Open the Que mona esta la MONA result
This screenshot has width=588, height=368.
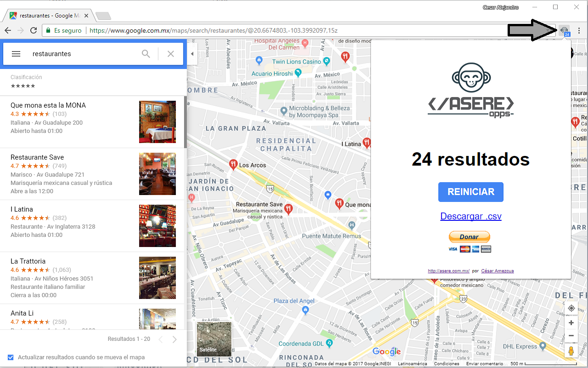pos(92,122)
